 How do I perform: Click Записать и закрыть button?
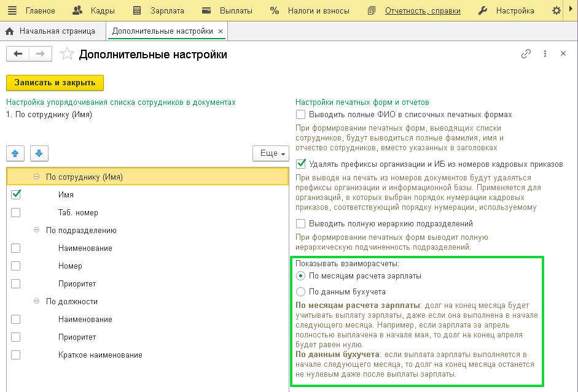[x=55, y=83]
